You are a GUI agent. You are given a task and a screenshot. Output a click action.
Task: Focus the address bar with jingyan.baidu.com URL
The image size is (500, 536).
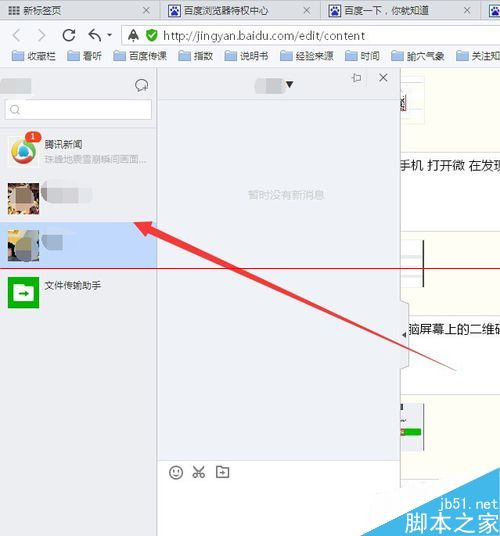pyautogui.click(x=310, y=36)
